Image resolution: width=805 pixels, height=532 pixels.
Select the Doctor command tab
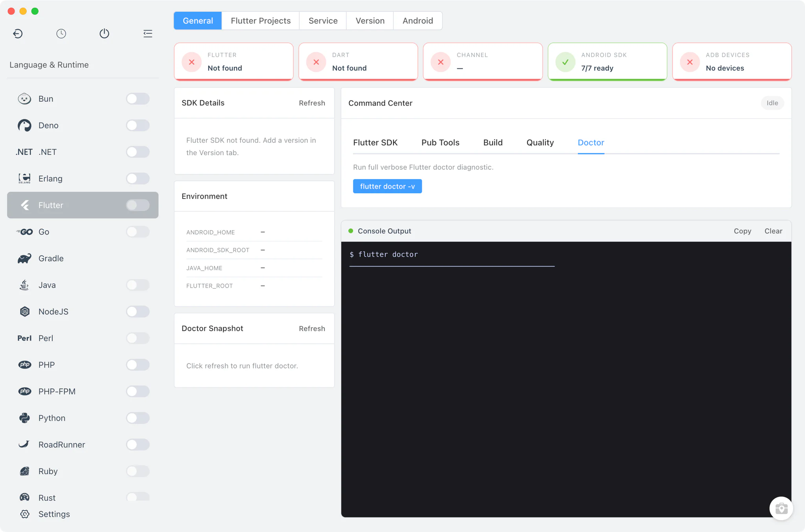pos(591,143)
